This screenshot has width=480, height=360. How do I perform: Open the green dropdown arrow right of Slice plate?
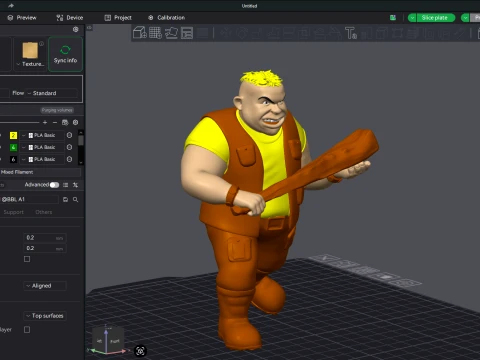pos(465,18)
